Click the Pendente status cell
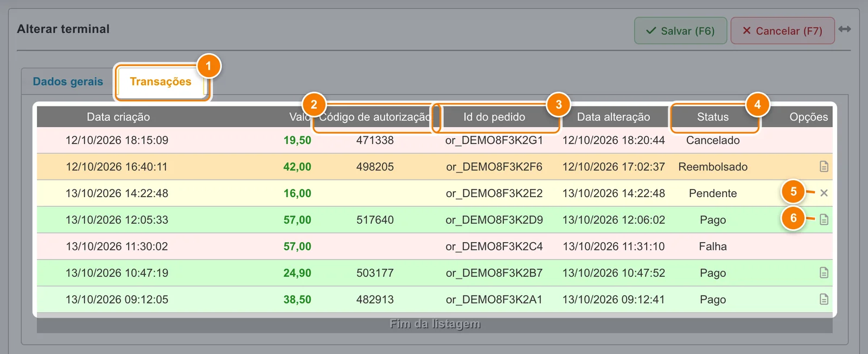Screen dimensions: 868x354 click(713, 193)
